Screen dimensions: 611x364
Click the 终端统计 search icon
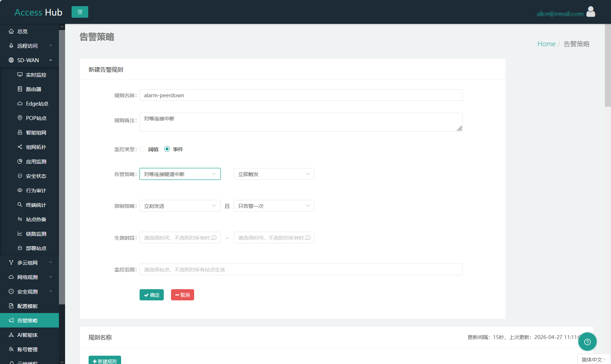pyautogui.click(x=20, y=205)
